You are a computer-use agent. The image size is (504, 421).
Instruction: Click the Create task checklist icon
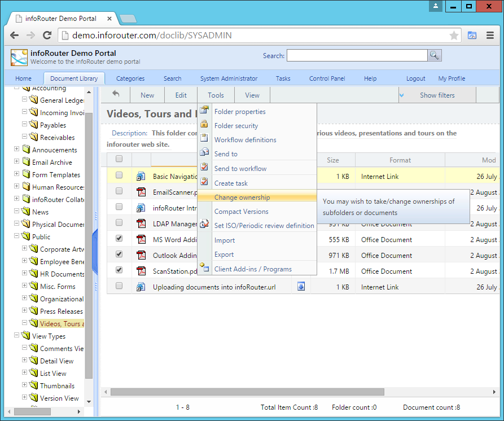tap(204, 182)
